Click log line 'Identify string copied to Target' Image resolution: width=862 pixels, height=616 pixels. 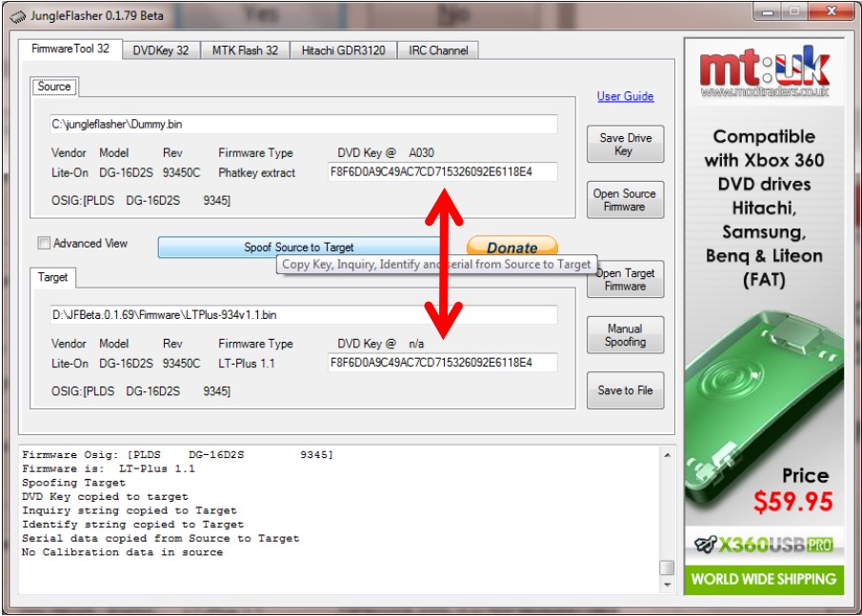[x=132, y=525]
